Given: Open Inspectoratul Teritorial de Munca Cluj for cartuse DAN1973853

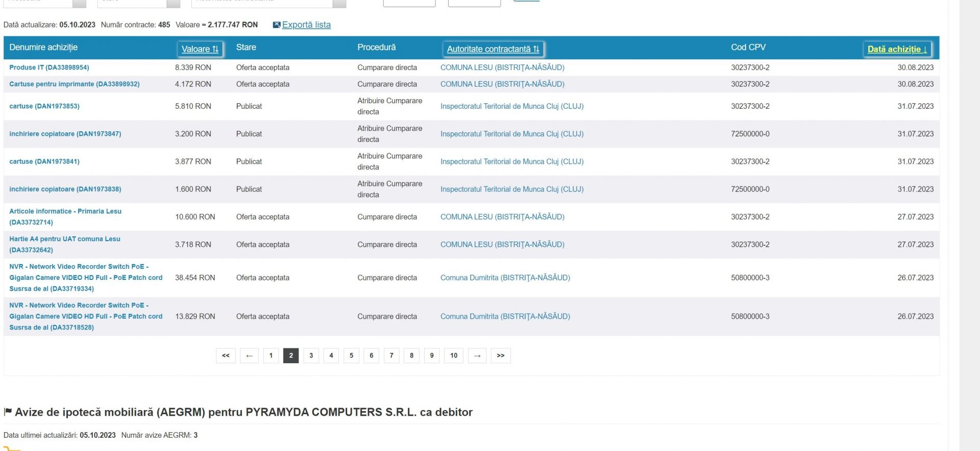Looking at the screenshot, I should 511,106.
